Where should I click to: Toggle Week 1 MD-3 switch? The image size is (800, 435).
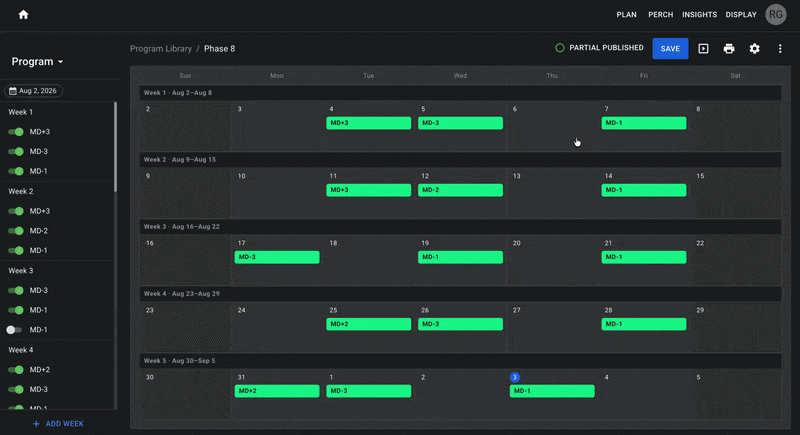[x=16, y=151]
